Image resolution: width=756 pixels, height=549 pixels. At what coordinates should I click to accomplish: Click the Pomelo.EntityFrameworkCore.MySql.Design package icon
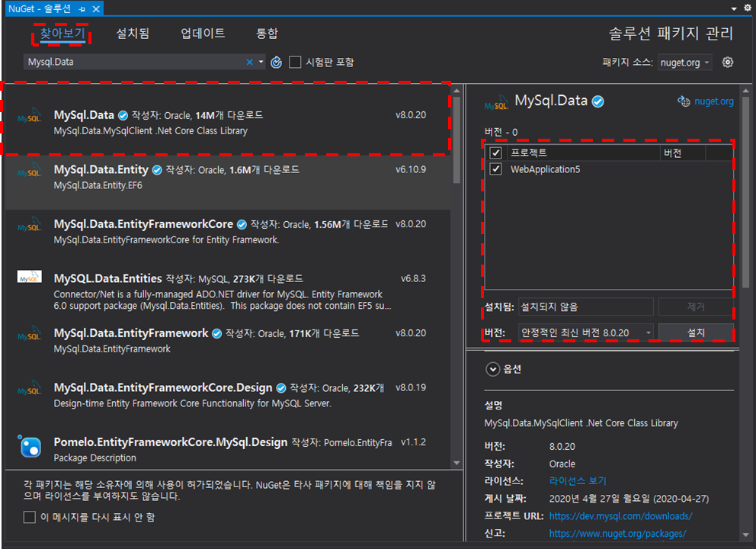point(30,445)
